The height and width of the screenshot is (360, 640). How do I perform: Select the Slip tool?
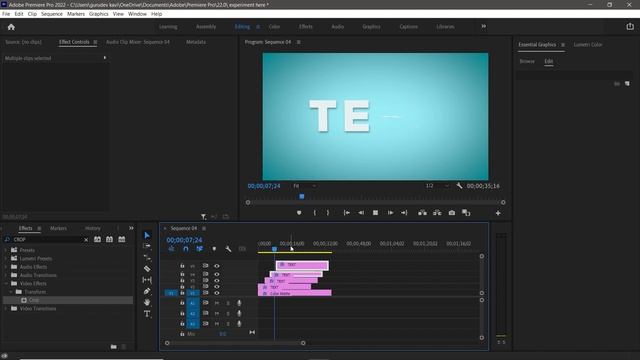point(147,280)
